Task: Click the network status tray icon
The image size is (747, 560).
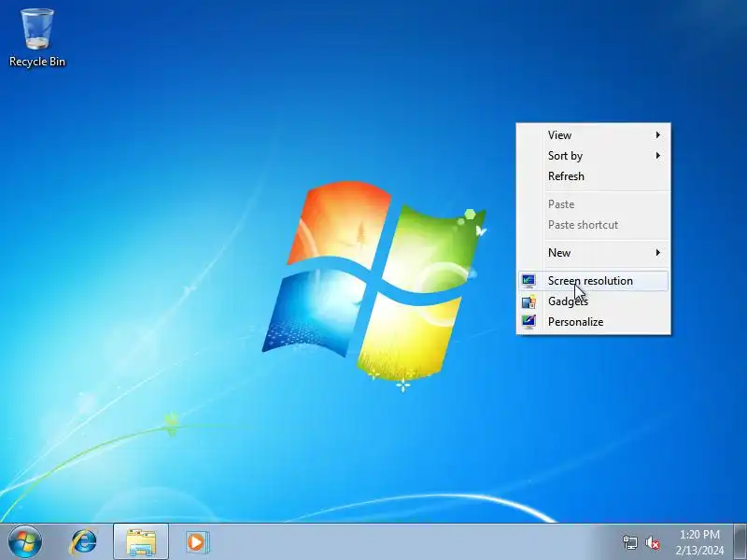Action: tap(629, 542)
